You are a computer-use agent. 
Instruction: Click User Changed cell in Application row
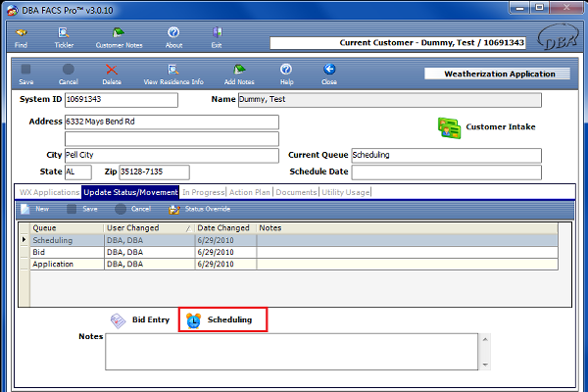click(x=149, y=264)
